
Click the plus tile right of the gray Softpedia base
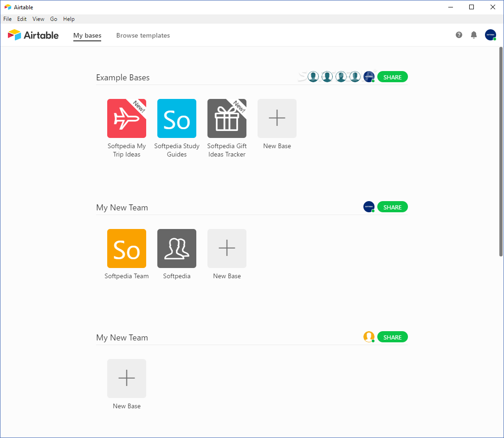pos(227,248)
